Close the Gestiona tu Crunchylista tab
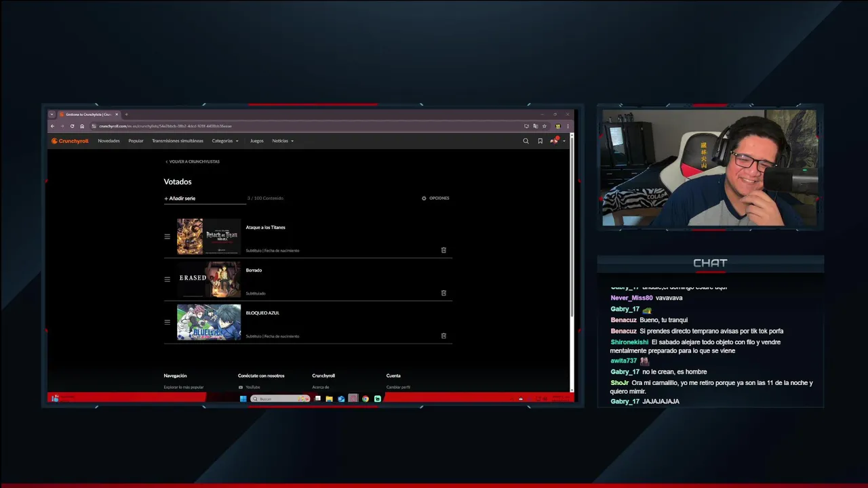868x488 pixels. pyautogui.click(x=117, y=115)
